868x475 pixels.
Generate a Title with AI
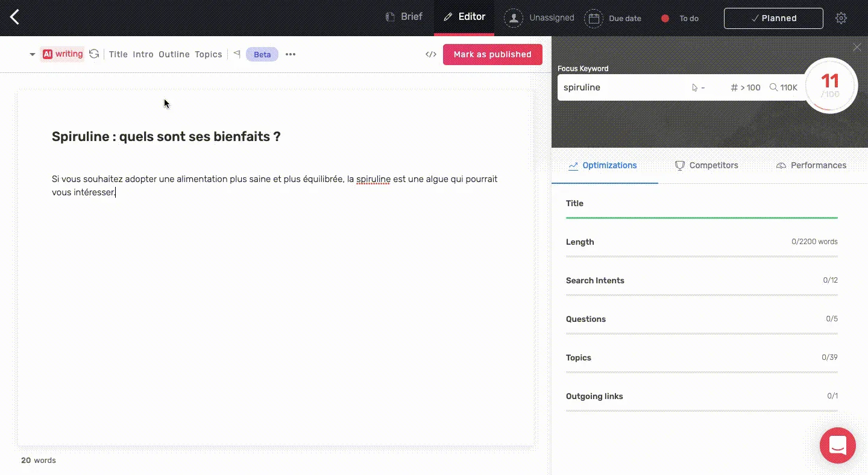pyautogui.click(x=118, y=54)
